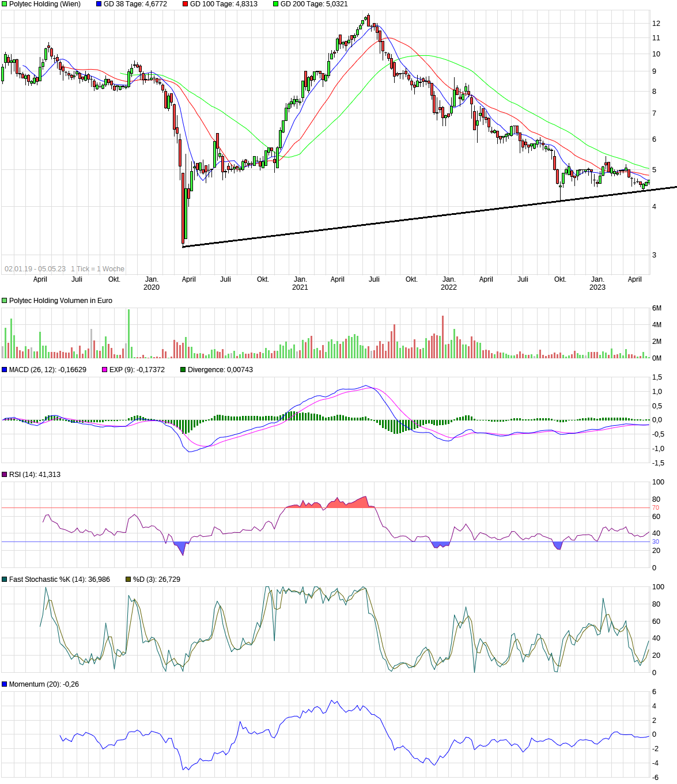The height and width of the screenshot is (784, 677).
Task: Click the green GD 200 Tage legend swatch
Action: click(275, 4)
